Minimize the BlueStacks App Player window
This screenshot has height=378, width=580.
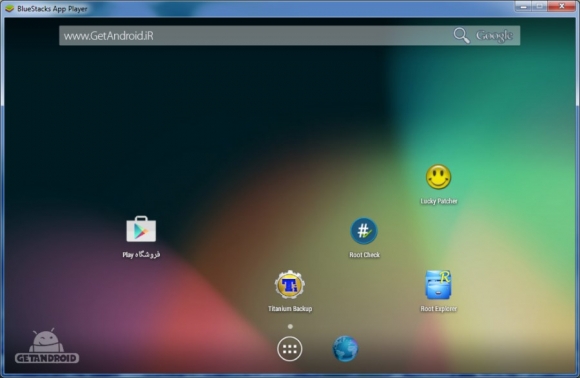click(523, 6)
